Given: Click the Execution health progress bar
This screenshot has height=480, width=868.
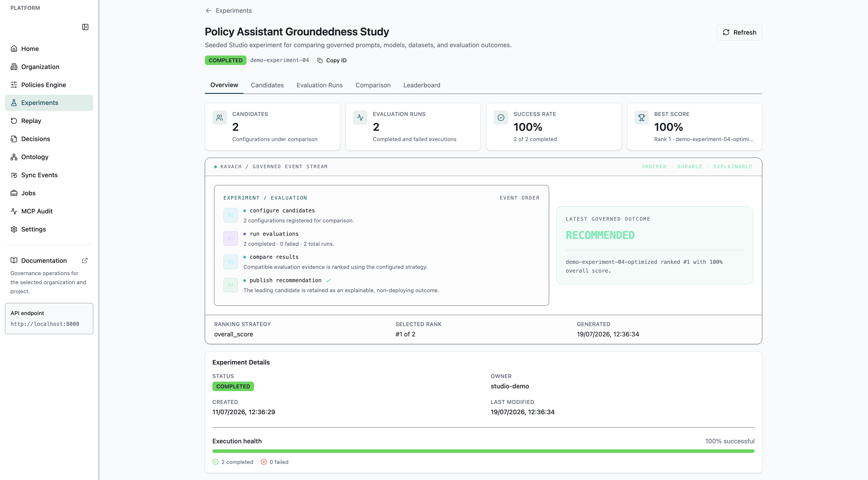Looking at the screenshot, I should [483, 451].
